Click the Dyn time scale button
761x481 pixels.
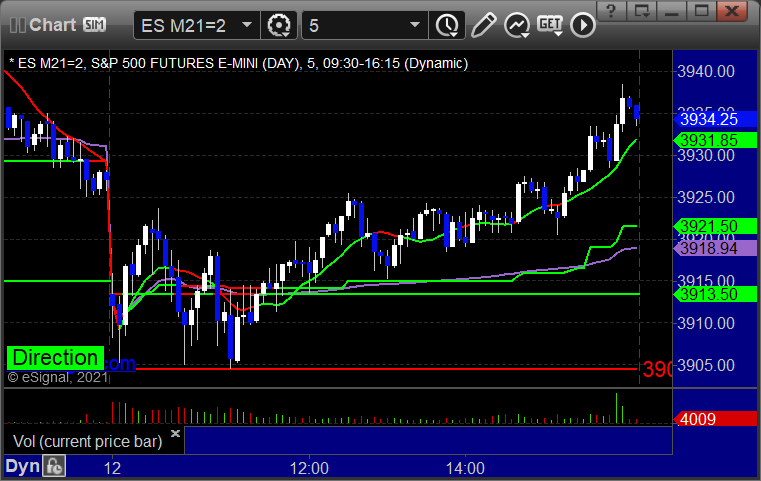(22, 466)
